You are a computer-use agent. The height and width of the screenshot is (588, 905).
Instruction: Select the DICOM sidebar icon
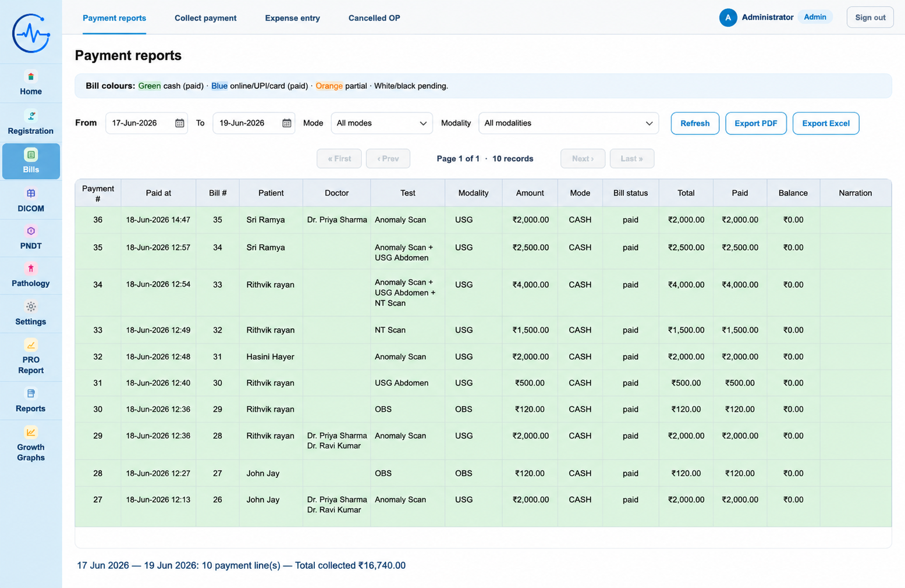pos(31,193)
